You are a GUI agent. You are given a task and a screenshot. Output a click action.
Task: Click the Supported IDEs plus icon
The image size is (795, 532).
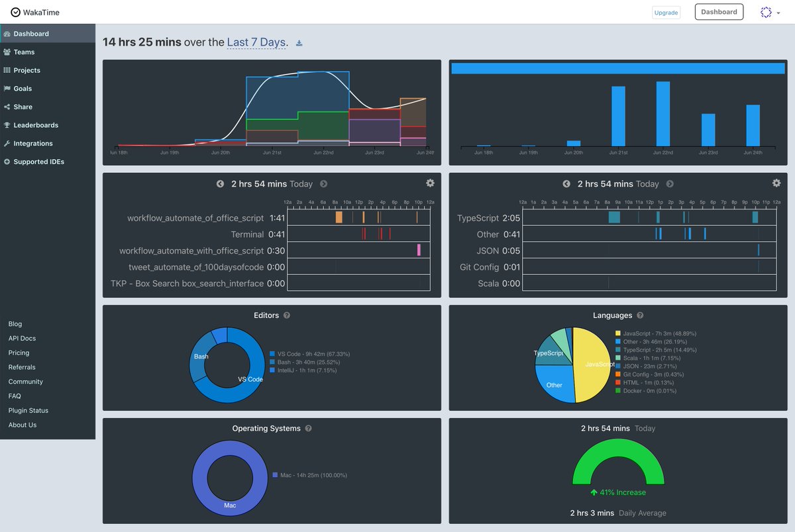[x=7, y=162]
